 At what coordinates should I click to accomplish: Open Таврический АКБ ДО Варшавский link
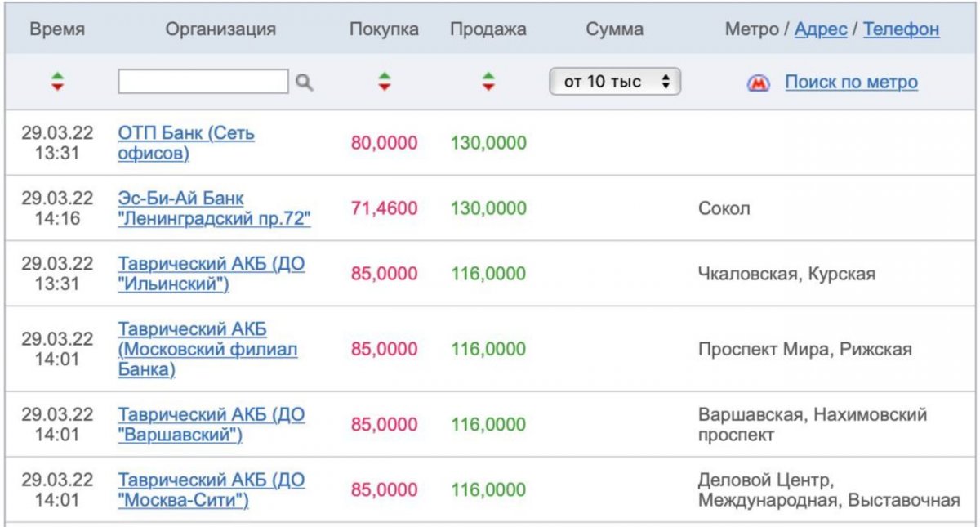pyautogui.click(x=212, y=424)
